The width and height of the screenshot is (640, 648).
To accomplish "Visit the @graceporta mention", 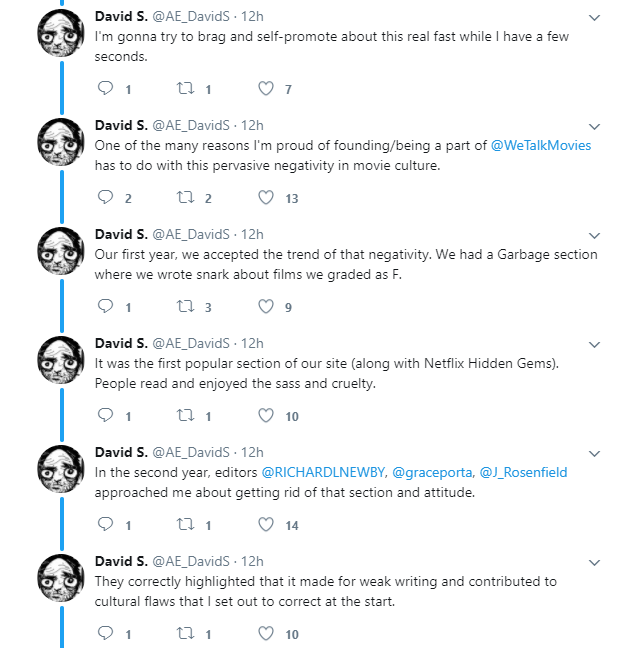I will tap(432, 472).
